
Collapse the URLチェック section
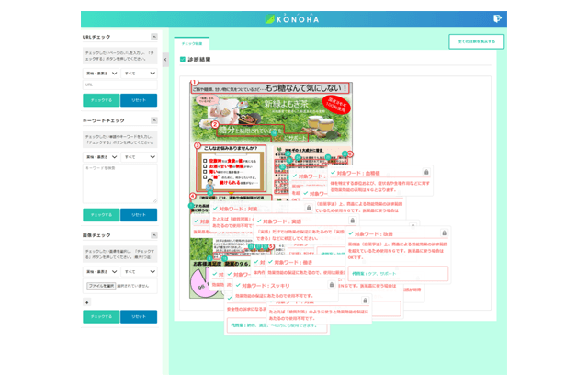tap(154, 37)
